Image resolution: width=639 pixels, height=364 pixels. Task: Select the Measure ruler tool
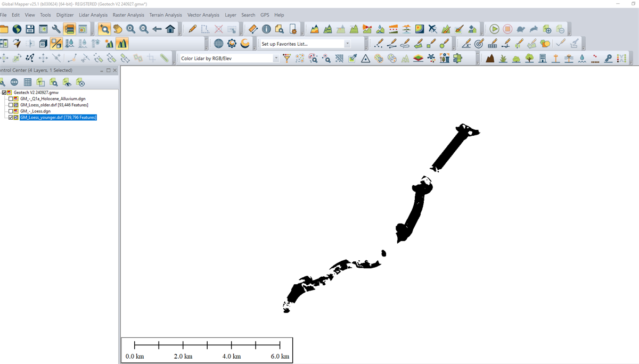click(x=253, y=29)
